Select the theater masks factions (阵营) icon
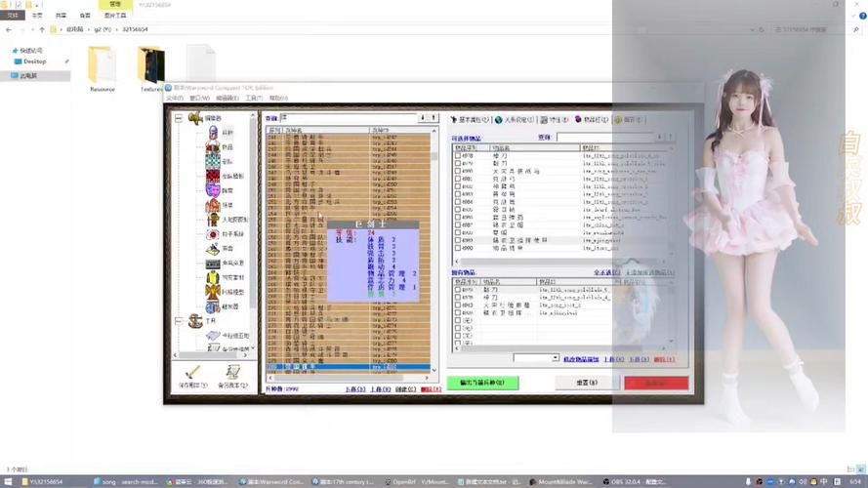Screen dimensions: 868x488 (x=213, y=190)
